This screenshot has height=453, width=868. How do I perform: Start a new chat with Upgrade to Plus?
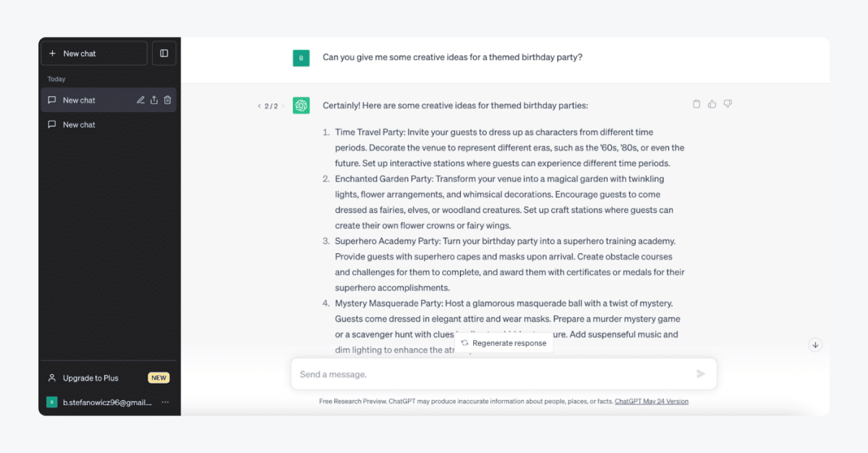90,378
